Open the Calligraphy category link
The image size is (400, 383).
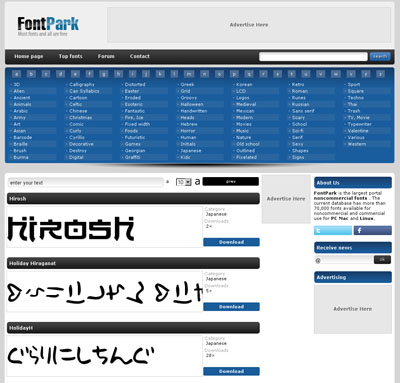82,85
